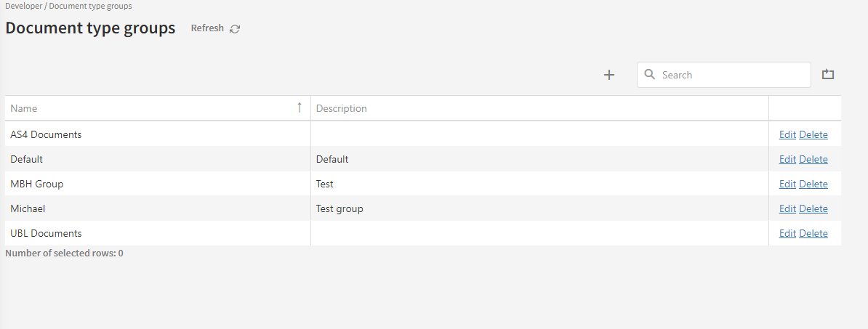868x329 pixels.
Task: Edit the Michael group
Action: [x=787, y=208]
